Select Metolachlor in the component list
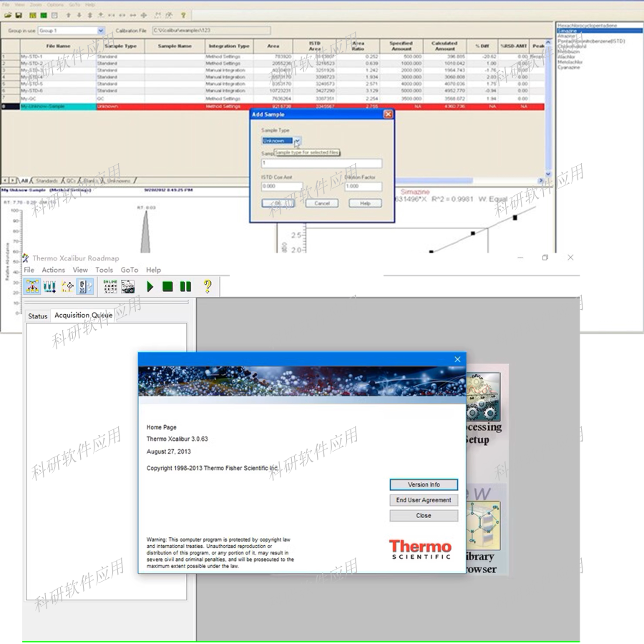 (570, 62)
